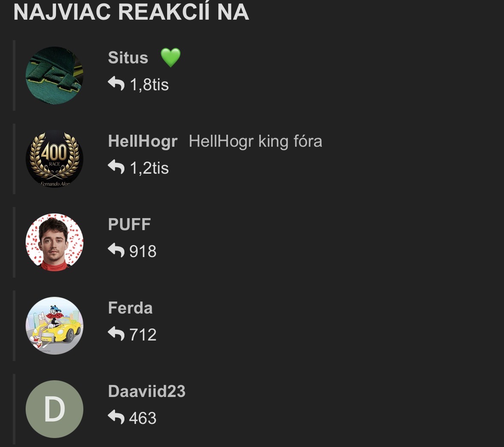Click the reply arrow icon beside 1,2tis
This screenshot has height=447, width=504.
pyautogui.click(x=116, y=167)
